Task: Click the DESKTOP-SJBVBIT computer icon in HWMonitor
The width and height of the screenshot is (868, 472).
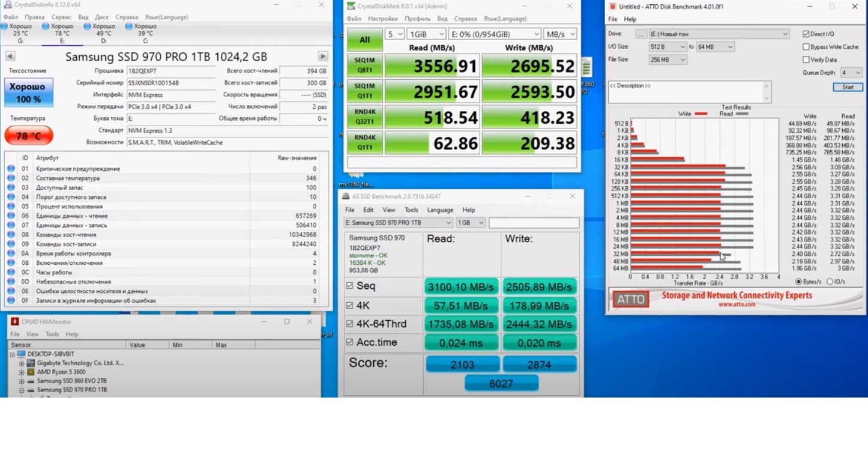Action: click(22, 354)
